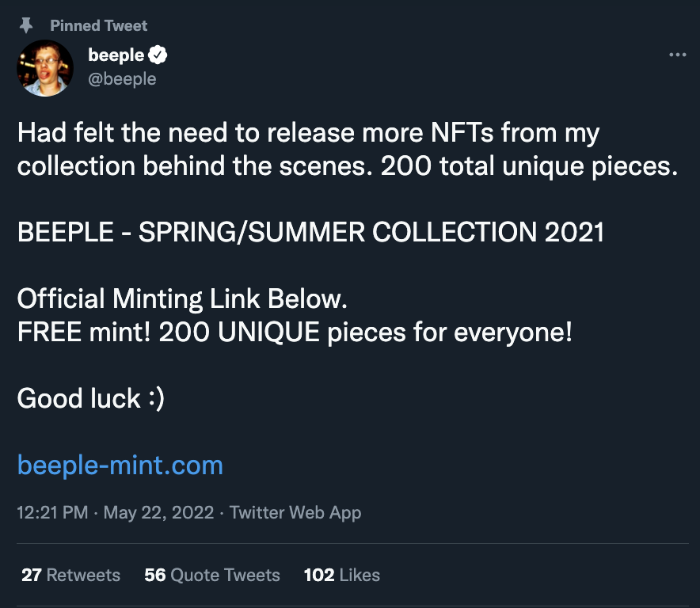Click the 'Good luck :)' text

90,398
